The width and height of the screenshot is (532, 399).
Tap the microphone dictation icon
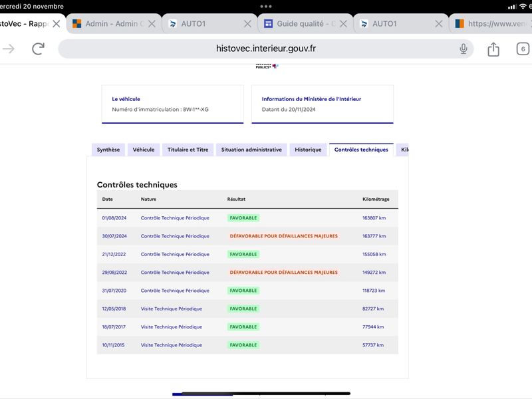463,49
